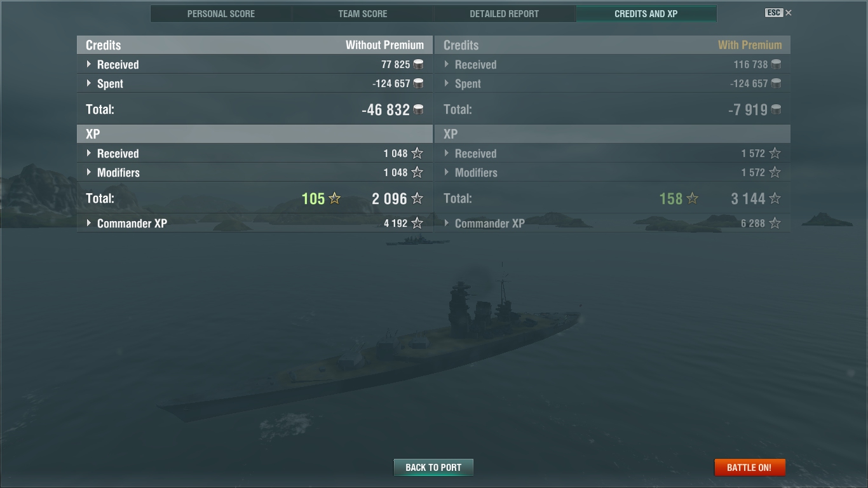
Task: Click the star icon beside green 105
Action: [x=334, y=198]
